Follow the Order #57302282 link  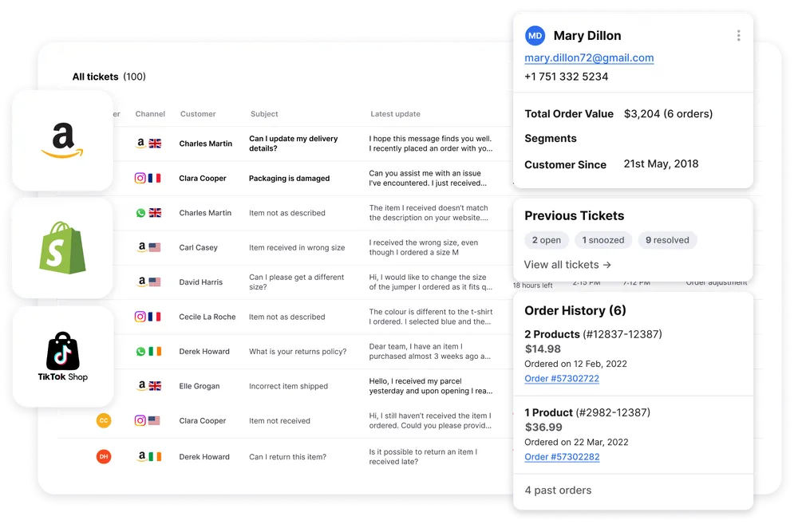click(562, 457)
